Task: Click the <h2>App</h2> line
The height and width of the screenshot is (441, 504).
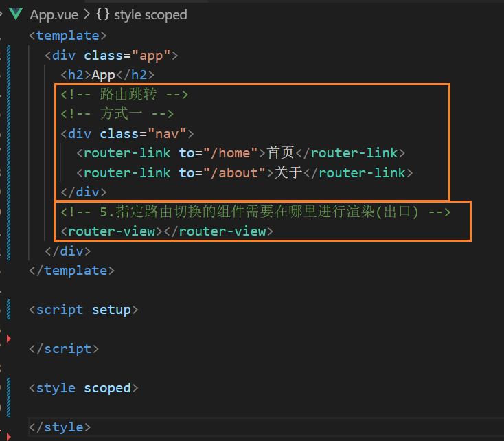Action: coord(107,75)
